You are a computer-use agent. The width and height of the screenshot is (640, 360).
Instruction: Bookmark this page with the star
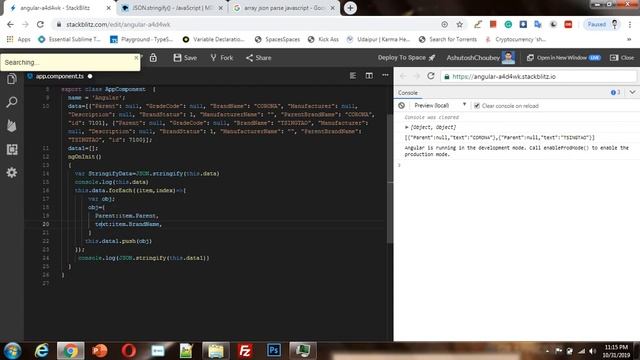(460, 24)
